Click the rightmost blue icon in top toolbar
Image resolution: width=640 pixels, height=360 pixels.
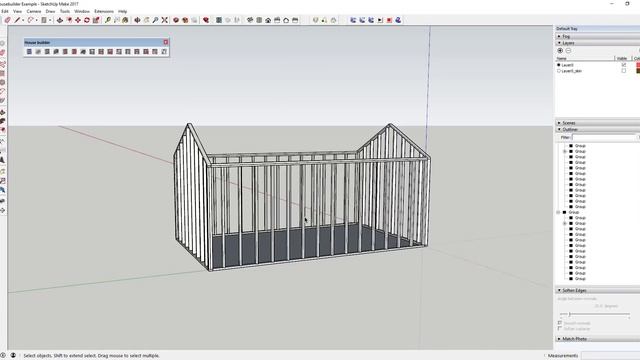(398, 20)
